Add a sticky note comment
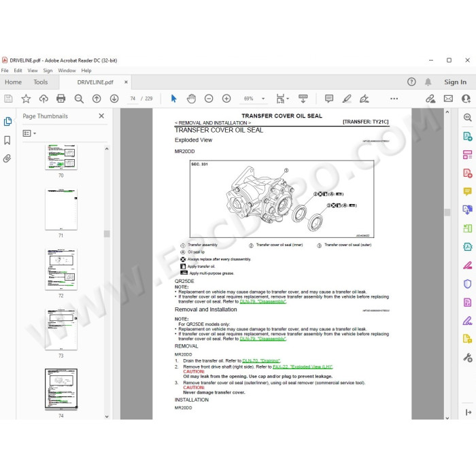 (329, 99)
